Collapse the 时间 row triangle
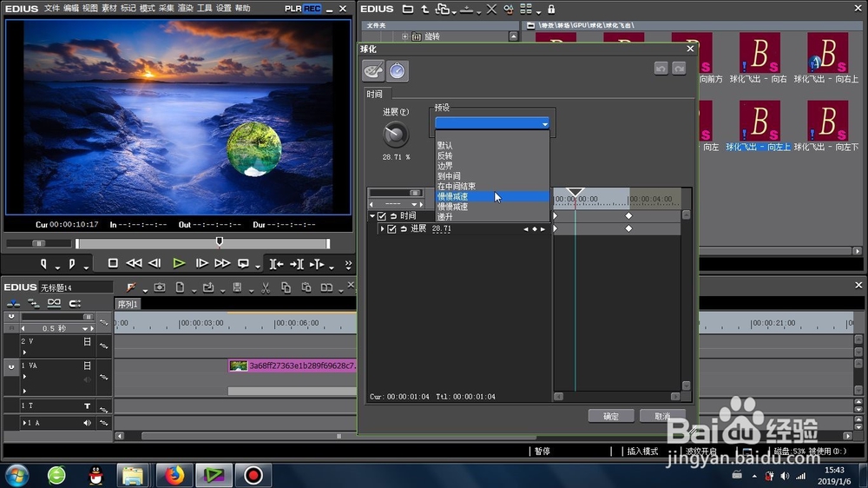This screenshot has width=868, height=488. (x=372, y=216)
